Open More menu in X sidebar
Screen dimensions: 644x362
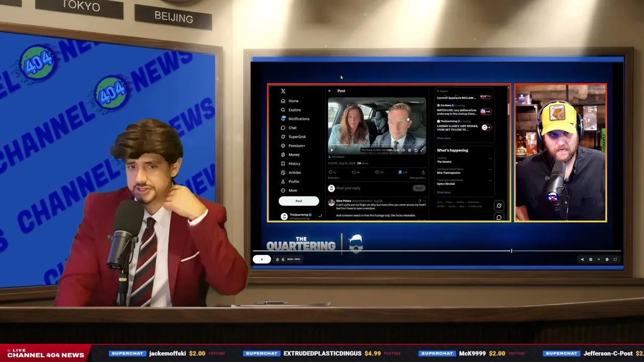289,191
